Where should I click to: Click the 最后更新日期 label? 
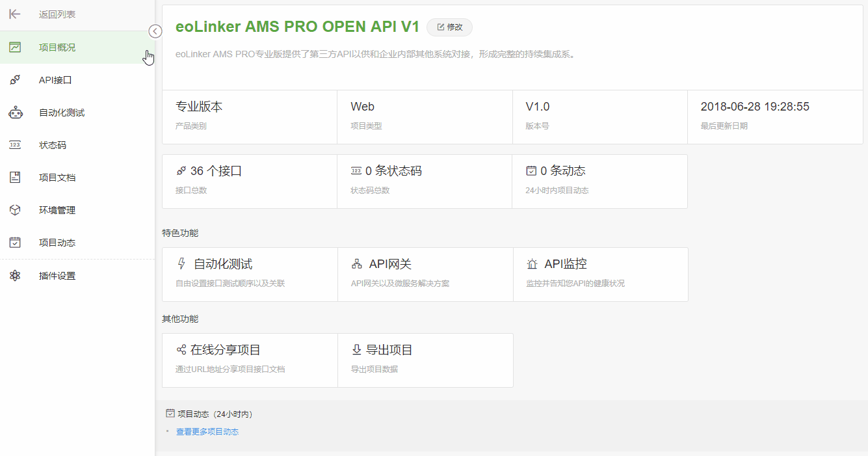tap(724, 126)
